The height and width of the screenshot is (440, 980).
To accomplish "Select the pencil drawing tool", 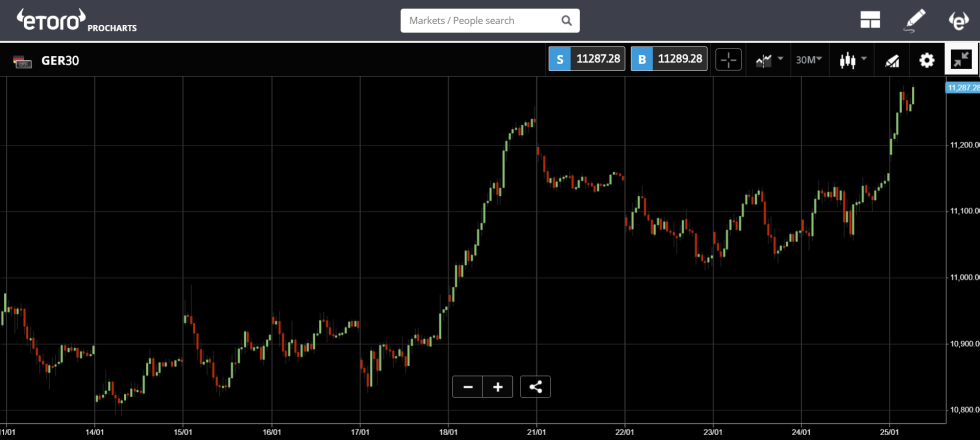I will [x=915, y=20].
